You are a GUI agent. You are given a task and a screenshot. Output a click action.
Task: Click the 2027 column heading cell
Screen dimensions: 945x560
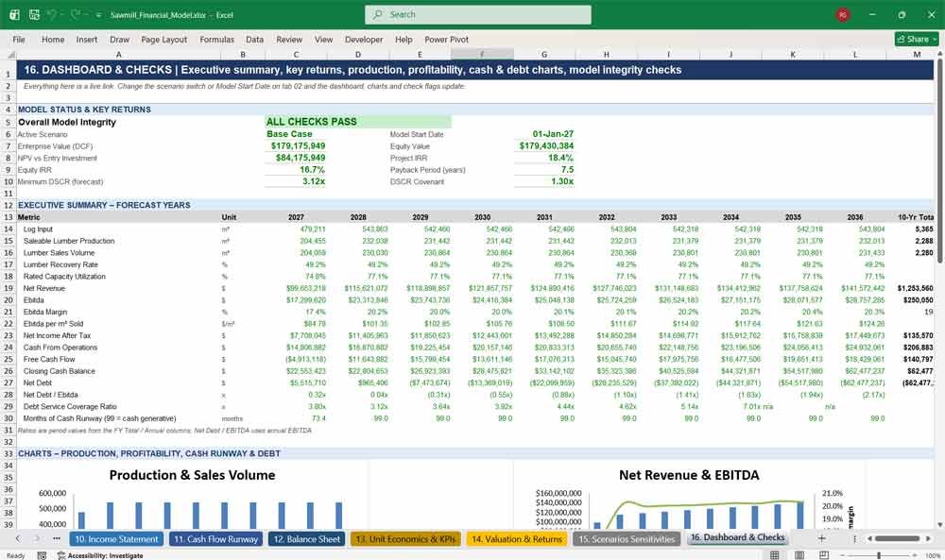coord(296,217)
